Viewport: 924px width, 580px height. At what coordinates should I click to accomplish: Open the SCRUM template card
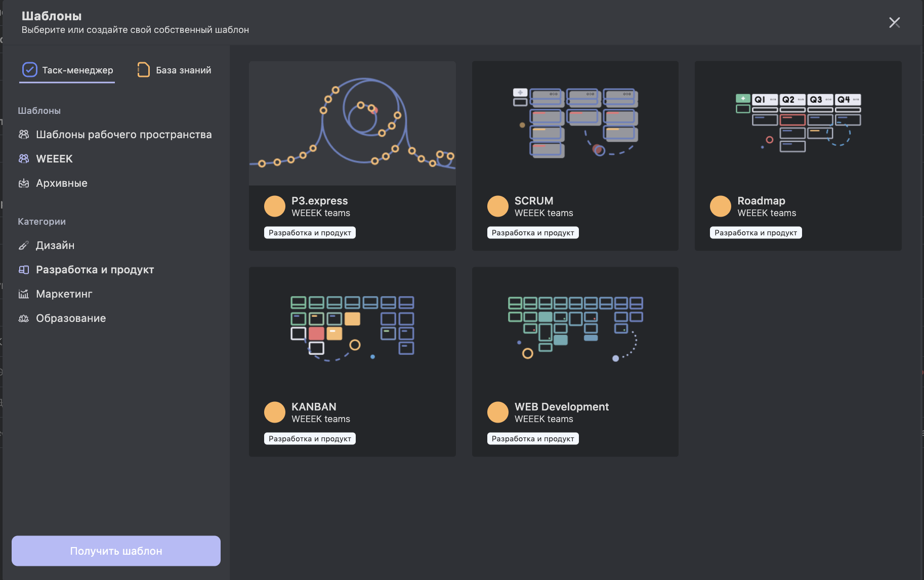(x=575, y=156)
